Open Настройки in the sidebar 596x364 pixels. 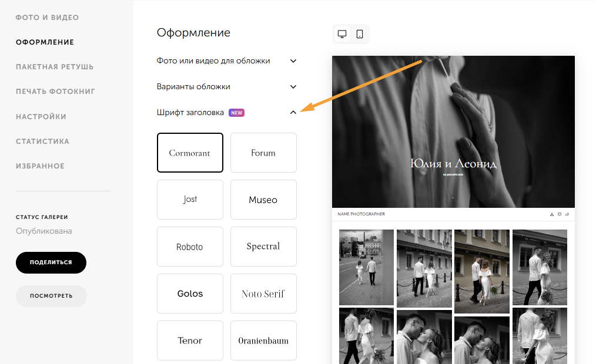(x=41, y=116)
